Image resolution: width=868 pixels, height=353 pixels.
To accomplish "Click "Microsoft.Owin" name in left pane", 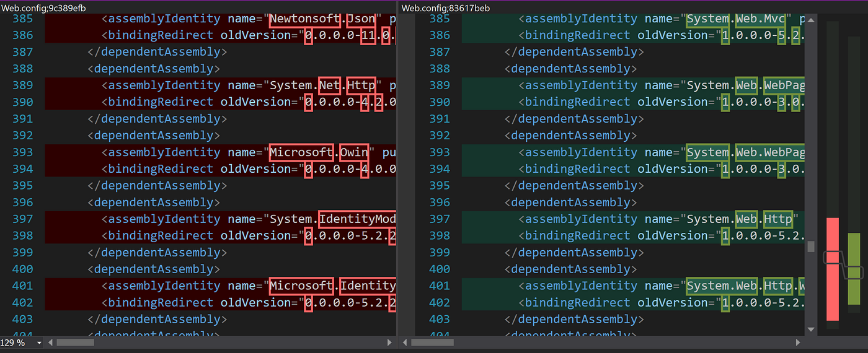I will (x=319, y=152).
